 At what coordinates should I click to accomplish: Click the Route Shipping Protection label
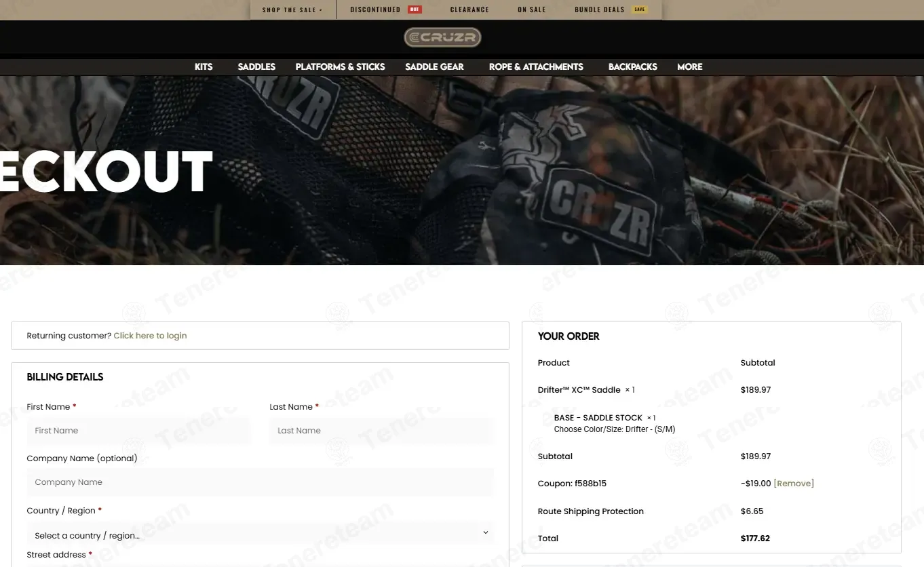[x=591, y=511]
